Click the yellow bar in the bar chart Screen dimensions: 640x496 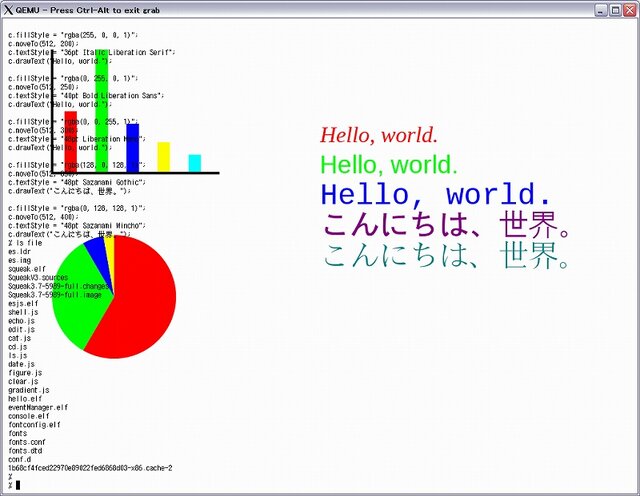tap(164, 156)
